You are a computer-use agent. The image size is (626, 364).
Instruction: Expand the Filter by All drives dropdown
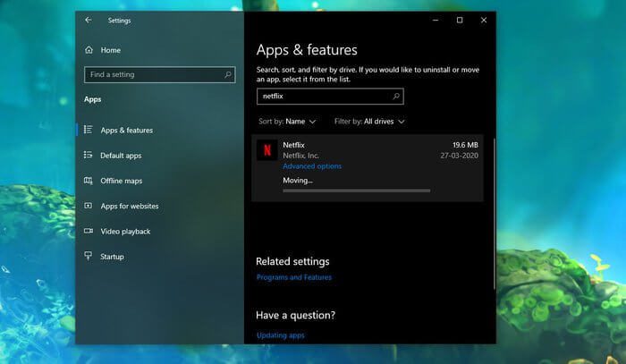tap(369, 121)
